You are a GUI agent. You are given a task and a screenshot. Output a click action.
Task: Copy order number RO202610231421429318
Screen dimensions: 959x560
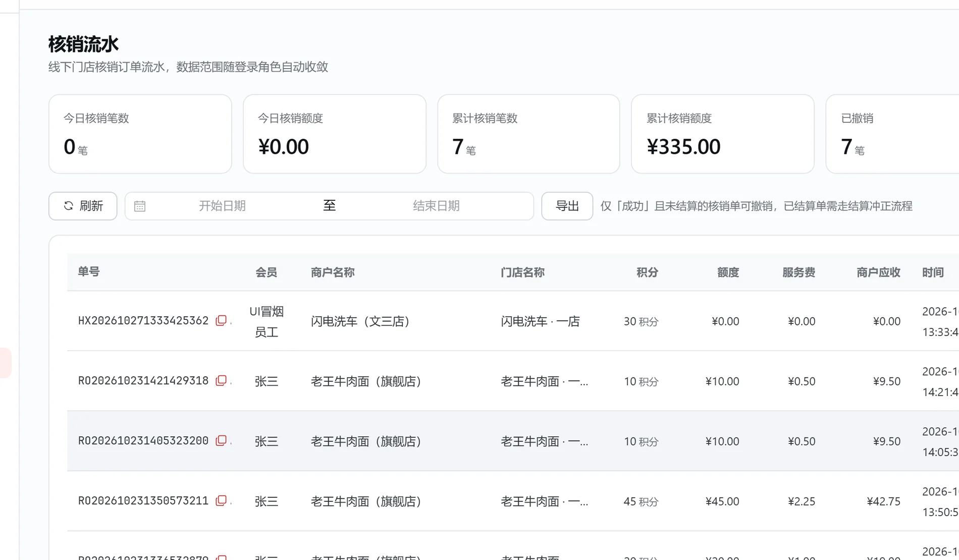pyautogui.click(x=221, y=381)
